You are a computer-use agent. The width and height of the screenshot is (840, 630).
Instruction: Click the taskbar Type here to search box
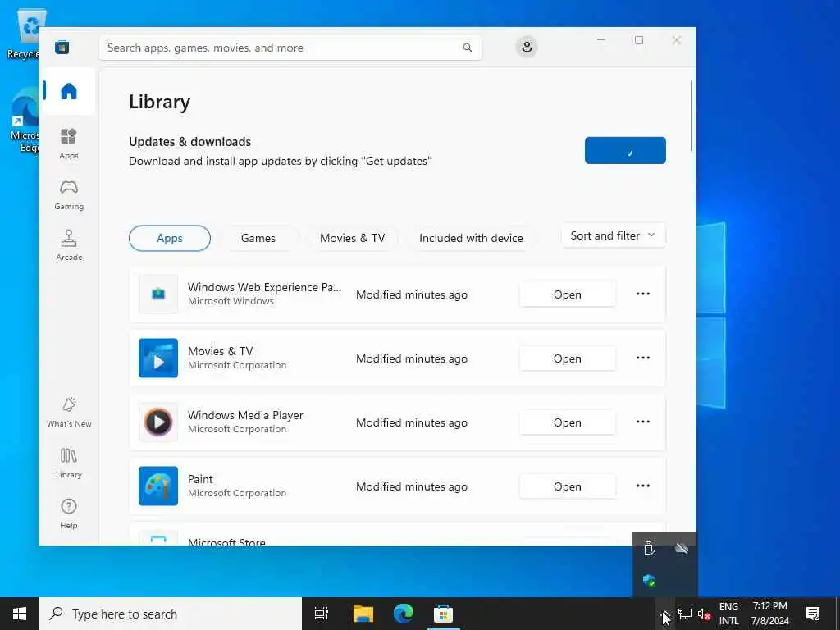[x=171, y=614]
